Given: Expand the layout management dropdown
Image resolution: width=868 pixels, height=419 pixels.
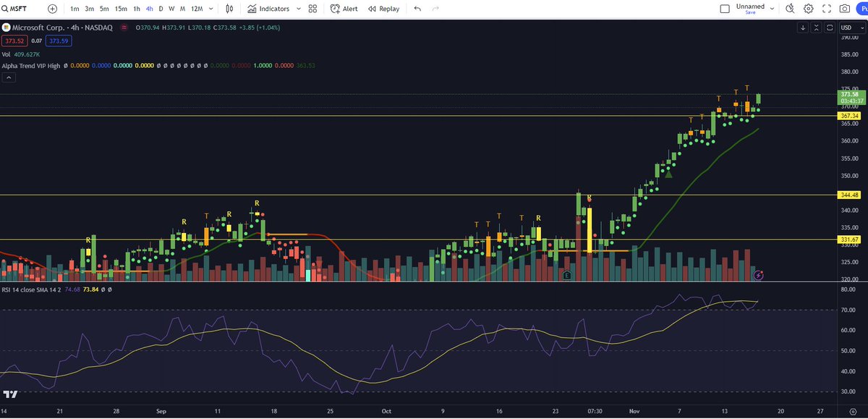Looking at the screenshot, I should (773, 9).
